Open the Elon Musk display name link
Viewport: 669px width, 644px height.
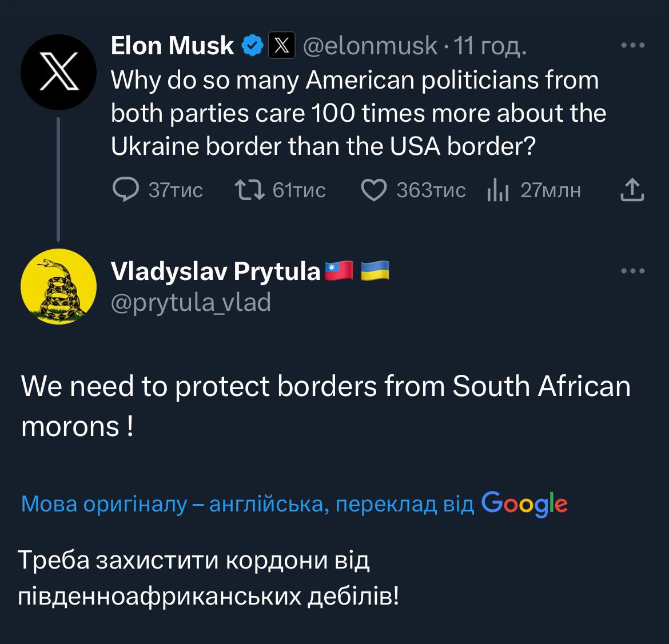(172, 46)
